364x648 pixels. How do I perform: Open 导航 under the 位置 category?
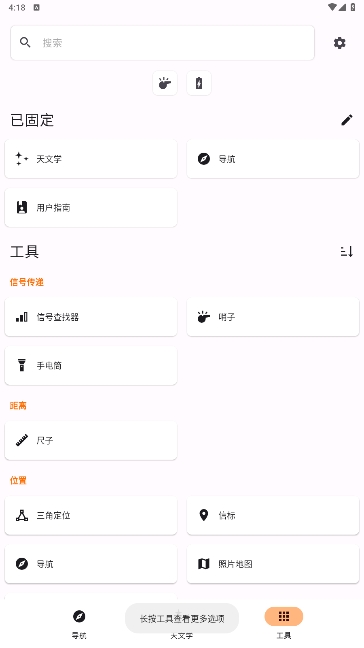point(91,564)
